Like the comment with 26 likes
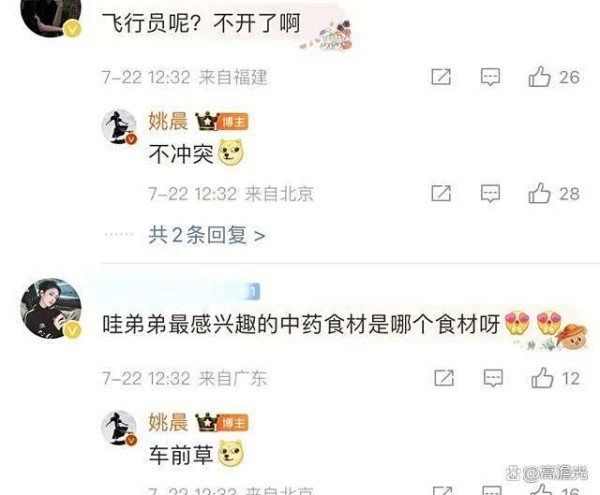This screenshot has width=600, height=495. click(x=554, y=77)
